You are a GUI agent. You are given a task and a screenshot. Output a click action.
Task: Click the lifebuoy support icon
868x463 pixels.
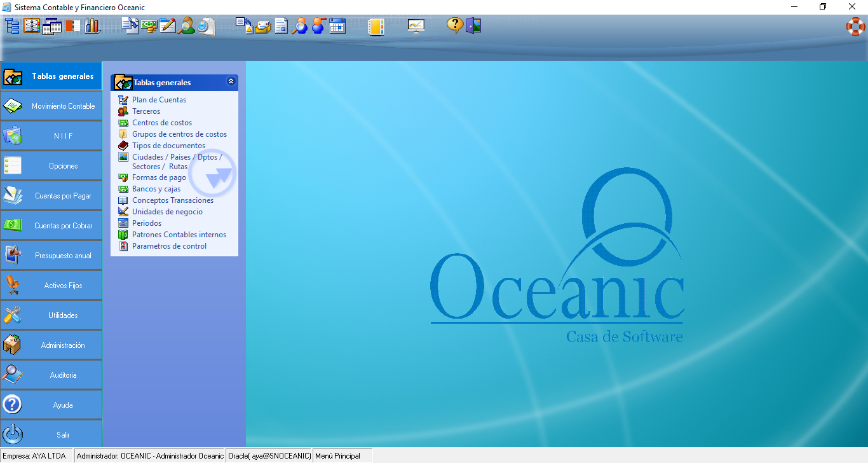point(855,26)
